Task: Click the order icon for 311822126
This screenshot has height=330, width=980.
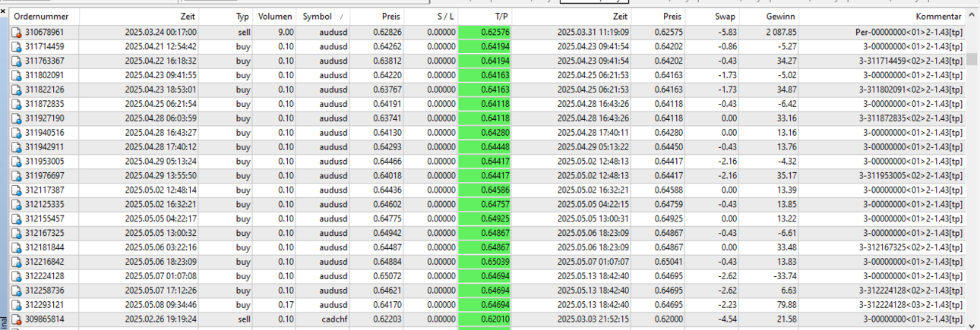Action: pos(16,90)
